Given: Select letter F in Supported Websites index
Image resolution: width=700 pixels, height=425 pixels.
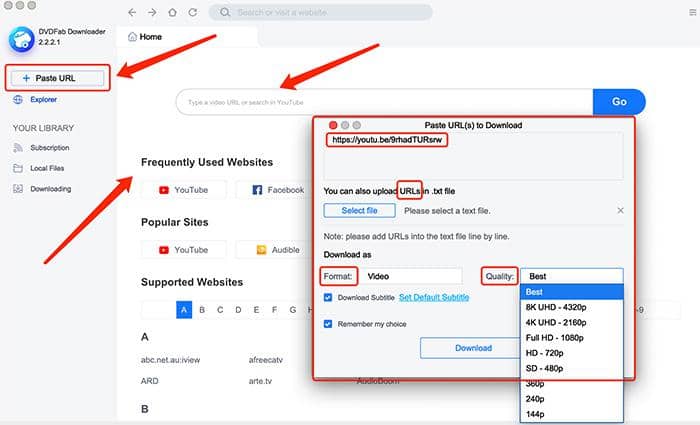Looking at the screenshot, I should tap(275, 310).
